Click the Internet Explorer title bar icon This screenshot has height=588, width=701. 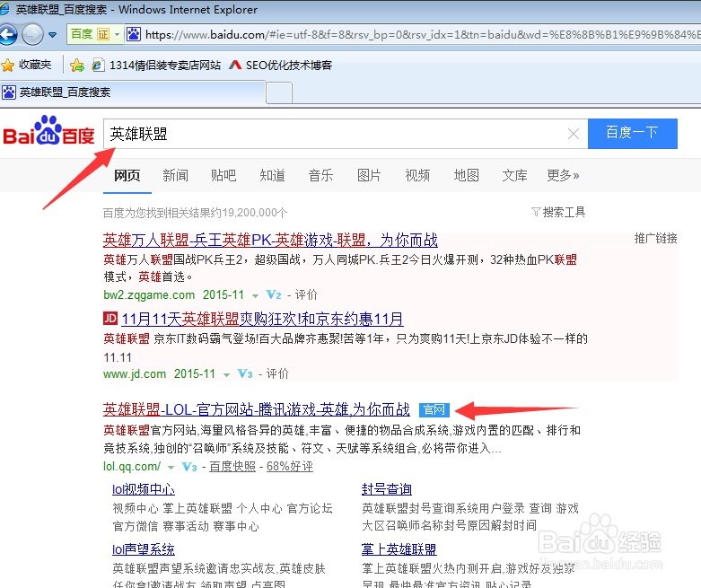click(4, 8)
